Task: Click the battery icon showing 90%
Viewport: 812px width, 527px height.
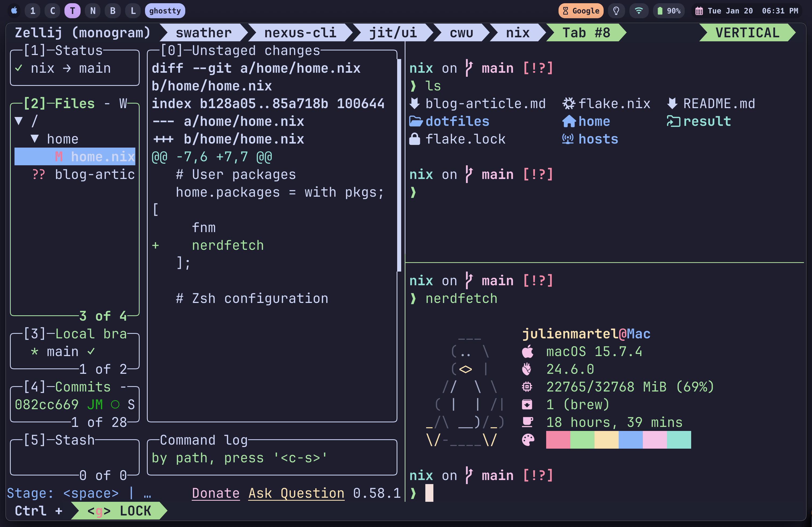Action: 660,11
